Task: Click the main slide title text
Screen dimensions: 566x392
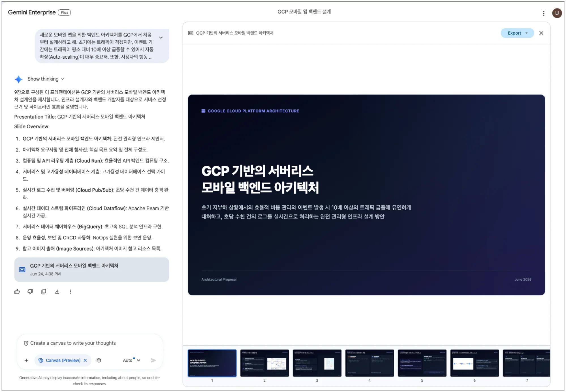Action: [x=260, y=179]
